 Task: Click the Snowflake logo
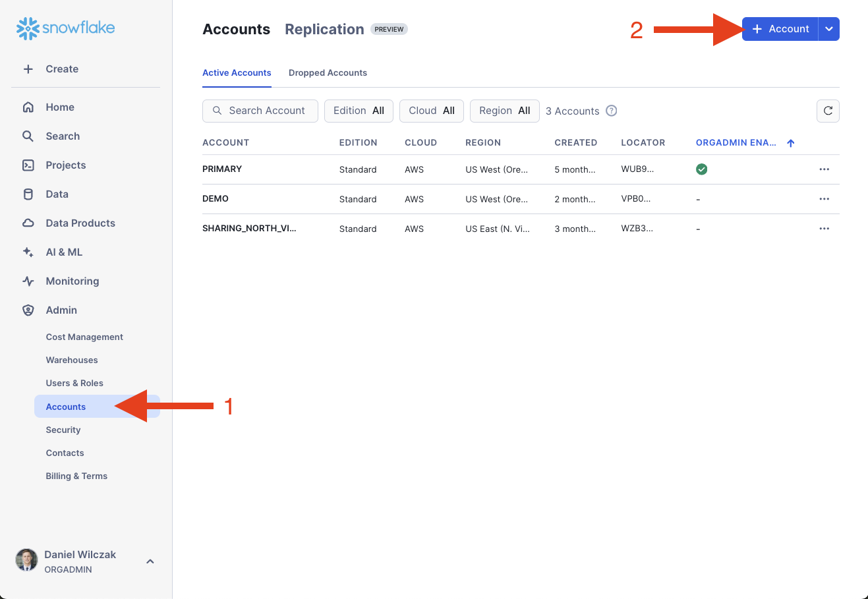(x=65, y=28)
